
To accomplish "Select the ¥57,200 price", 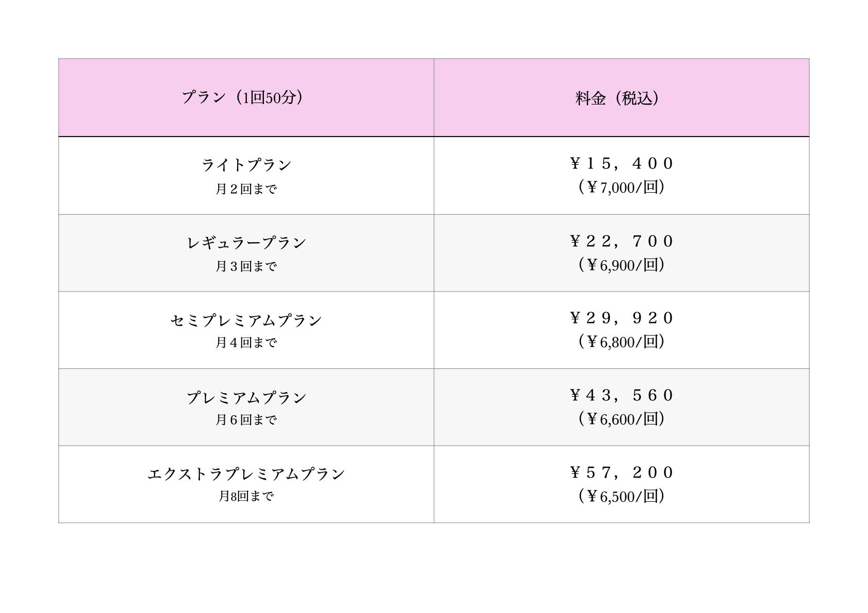I will tap(621, 472).
